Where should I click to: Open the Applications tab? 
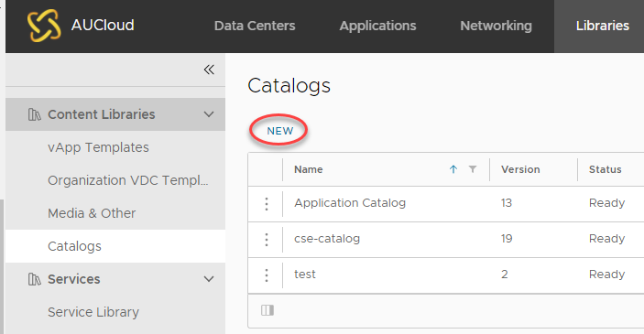tap(377, 26)
